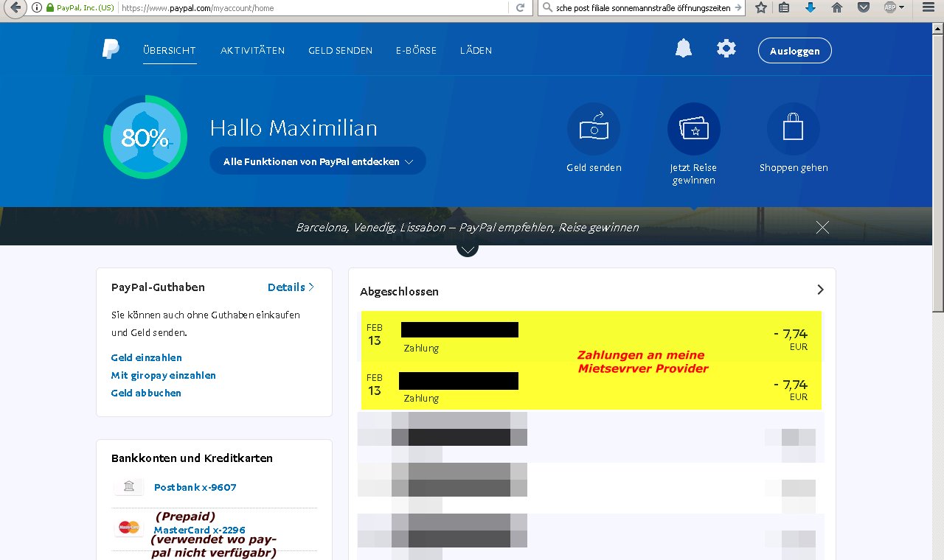Click the Shoppen gehen bag icon

[x=794, y=129]
